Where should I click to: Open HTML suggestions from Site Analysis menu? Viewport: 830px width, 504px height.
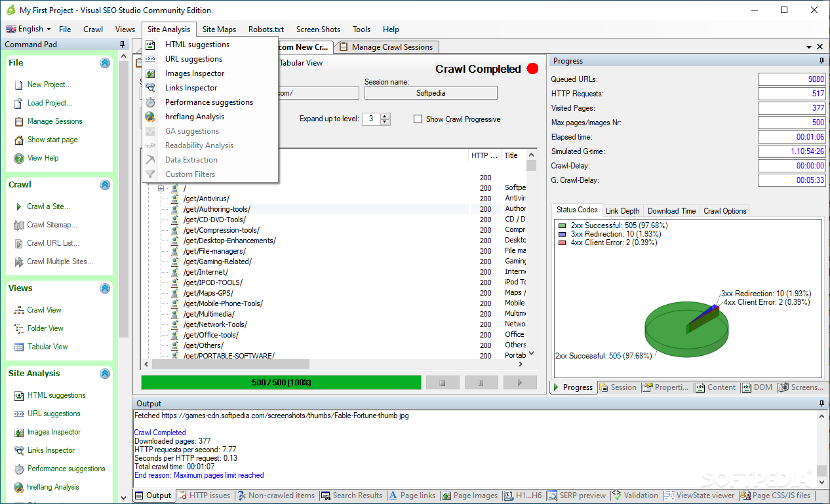[x=197, y=45]
